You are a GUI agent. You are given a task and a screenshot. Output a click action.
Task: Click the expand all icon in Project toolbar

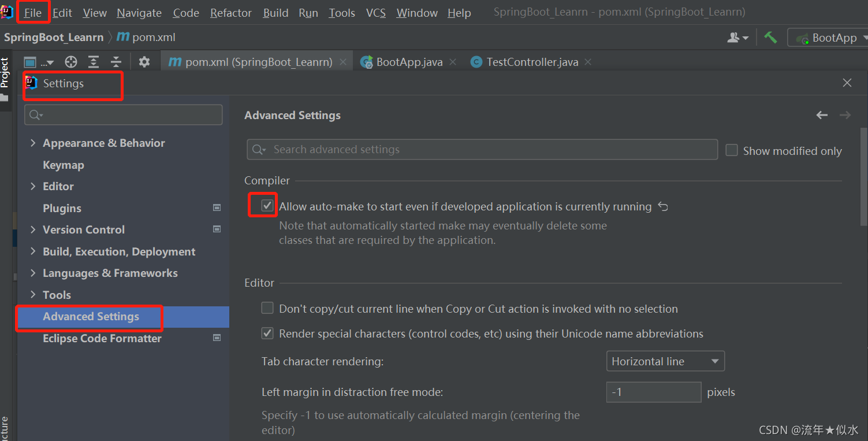click(x=94, y=62)
